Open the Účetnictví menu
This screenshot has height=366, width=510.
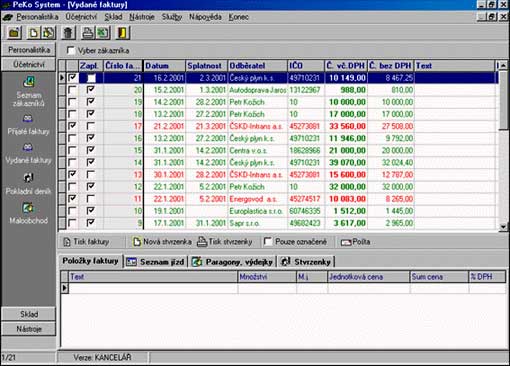81,17
